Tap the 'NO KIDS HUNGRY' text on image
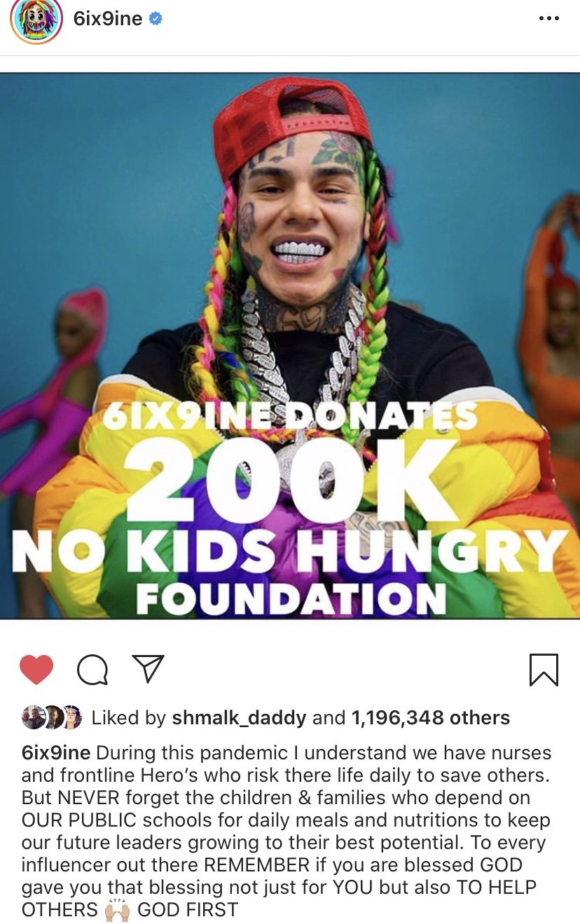This screenshot has width=580, height=924. [x=290, y=550]
